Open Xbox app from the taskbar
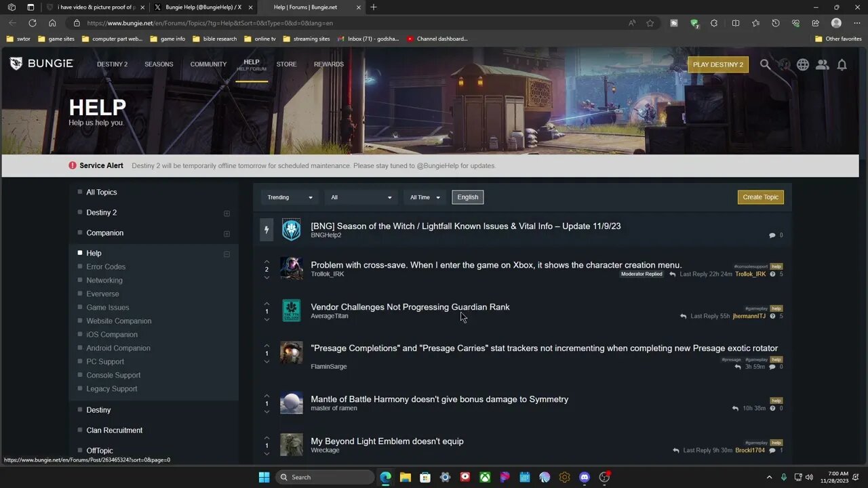Viewport: 868px width, 488px height. tap(485, 477)
